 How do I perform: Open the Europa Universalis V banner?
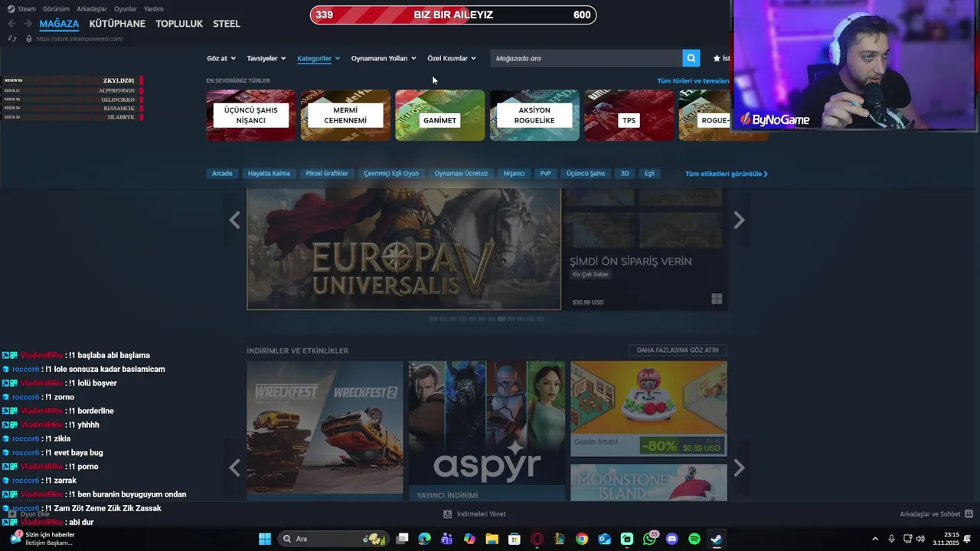coord(403,249)
